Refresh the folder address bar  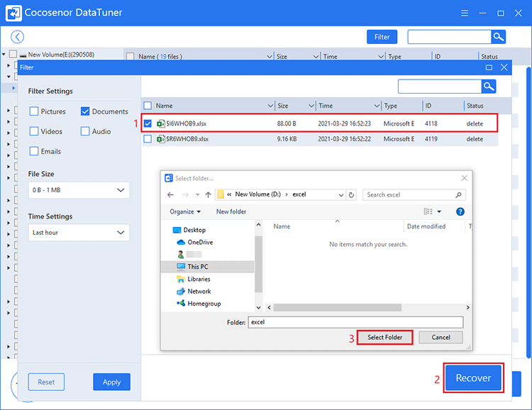pyautogui.click(x=351, y=195)
